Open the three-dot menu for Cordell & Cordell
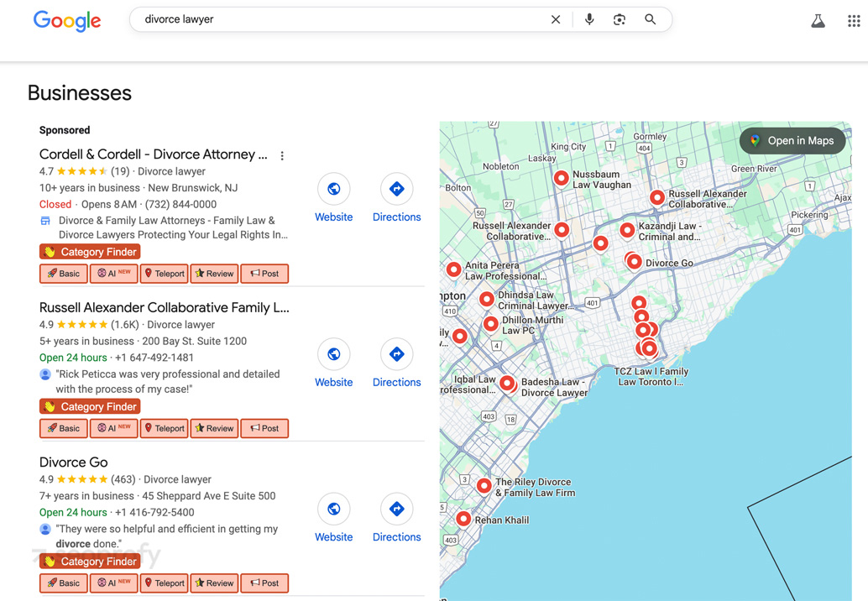 coord(282,155)
